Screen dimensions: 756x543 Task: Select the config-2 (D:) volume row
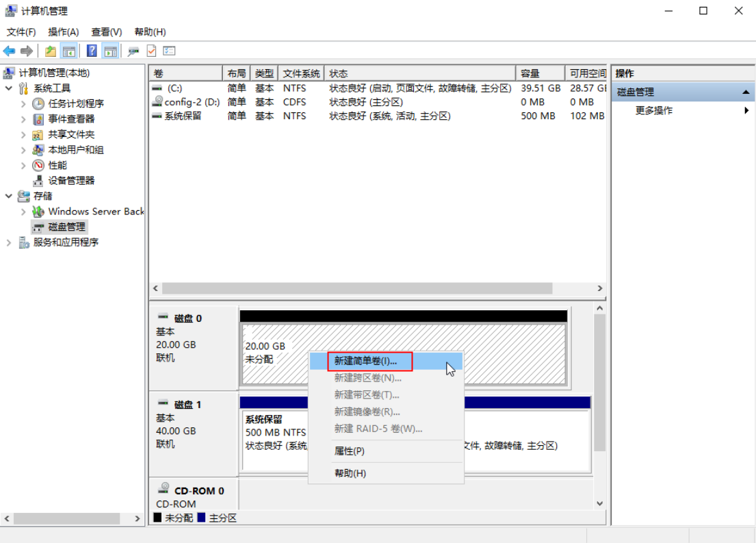(378, 102)
